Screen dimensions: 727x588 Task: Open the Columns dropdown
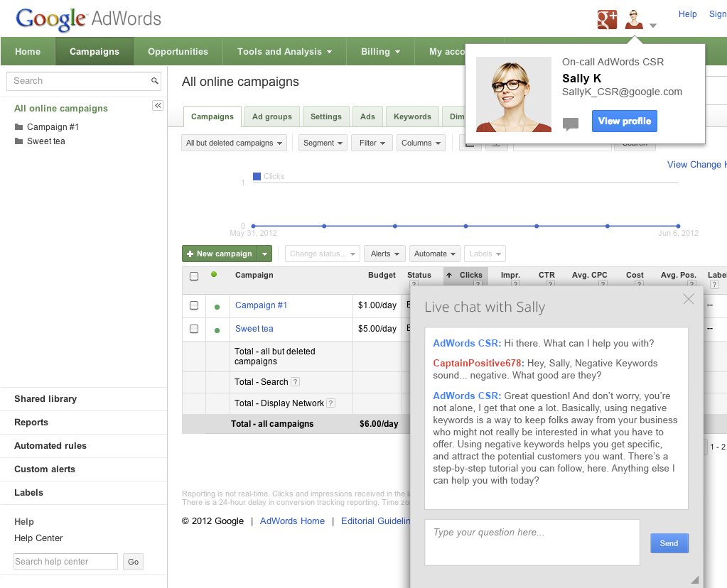(421, 143)
